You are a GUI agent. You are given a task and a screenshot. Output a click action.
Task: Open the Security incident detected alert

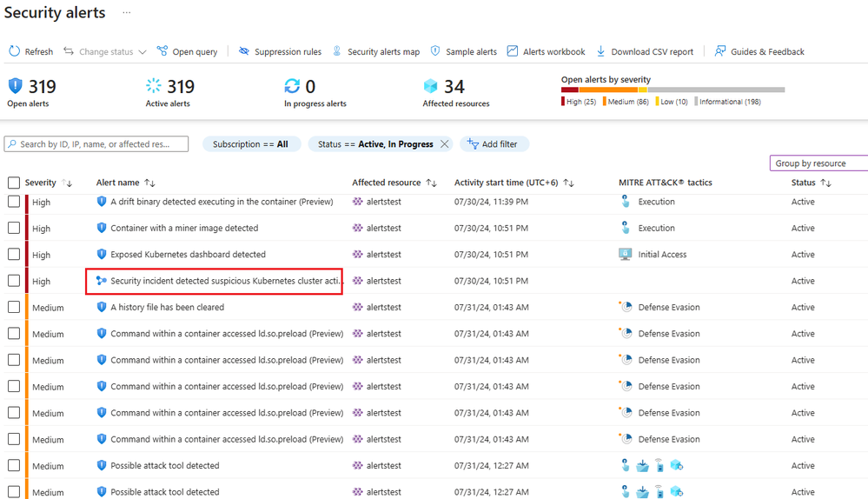pyautogui.click(x=225, y=281)
